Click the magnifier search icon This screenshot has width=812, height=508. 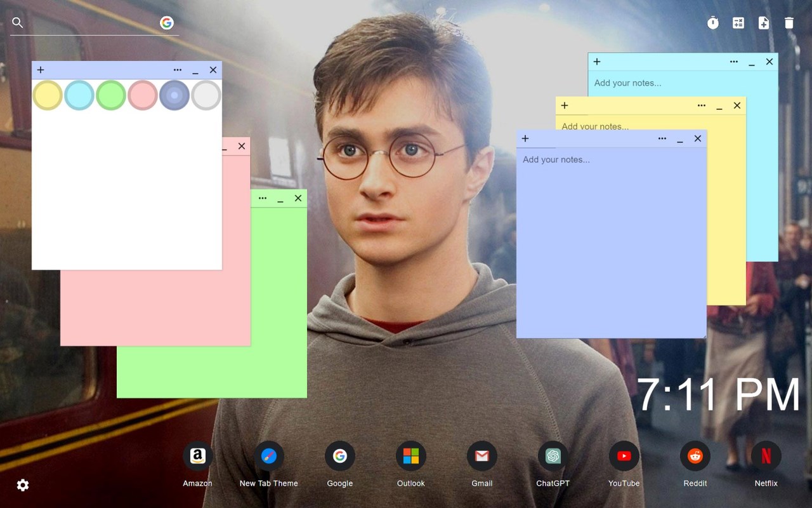[18, 23]
